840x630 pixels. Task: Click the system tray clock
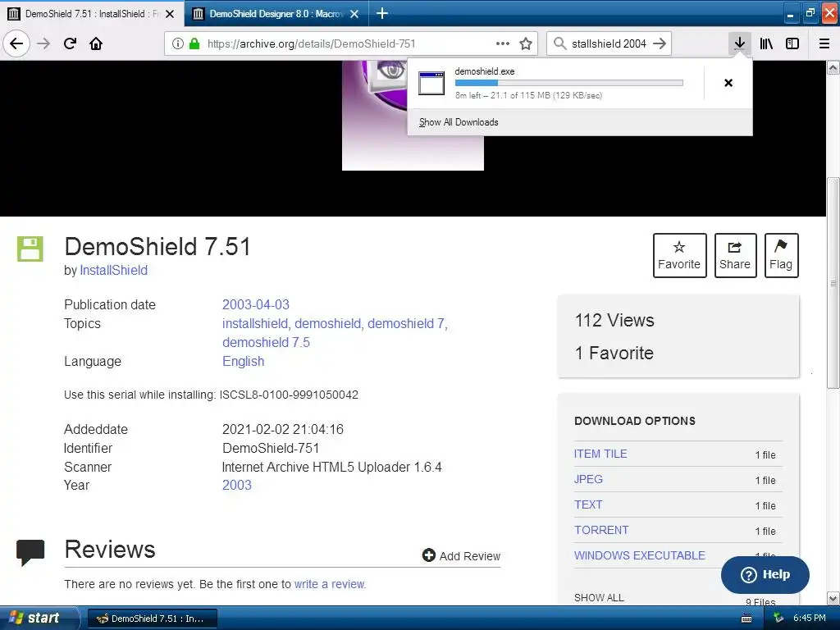(x=810, y=619)
